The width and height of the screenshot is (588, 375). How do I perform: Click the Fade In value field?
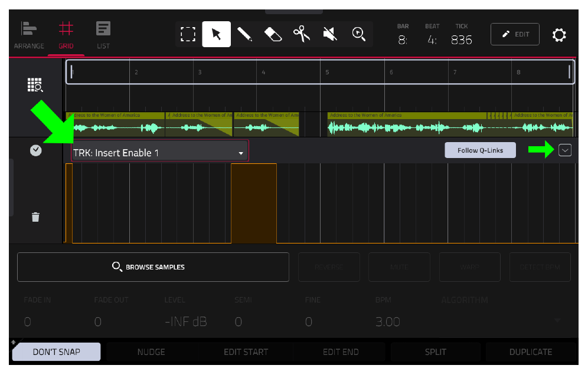[27, 322]
